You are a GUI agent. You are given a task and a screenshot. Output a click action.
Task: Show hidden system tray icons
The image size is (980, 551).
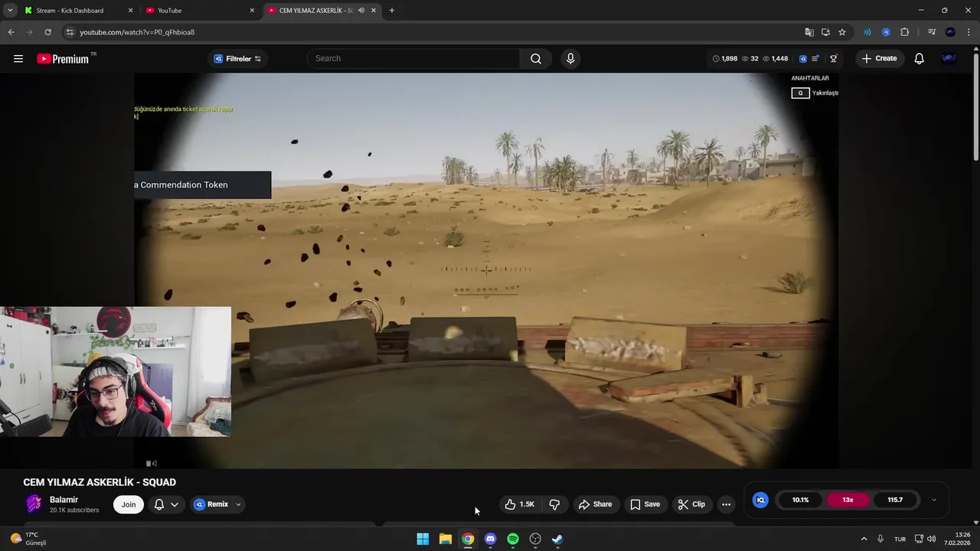[864, 539]
